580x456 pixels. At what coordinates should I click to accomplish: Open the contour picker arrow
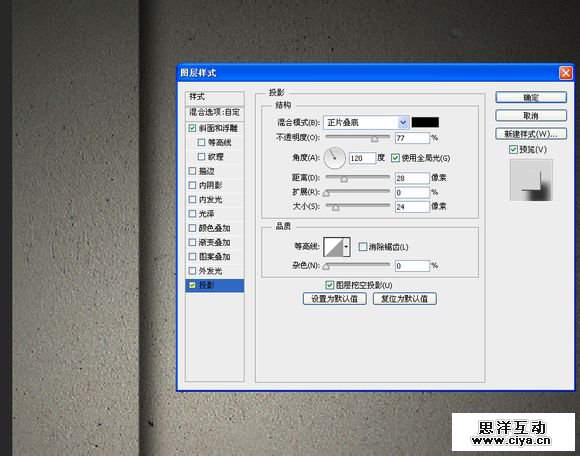[346, 247]
